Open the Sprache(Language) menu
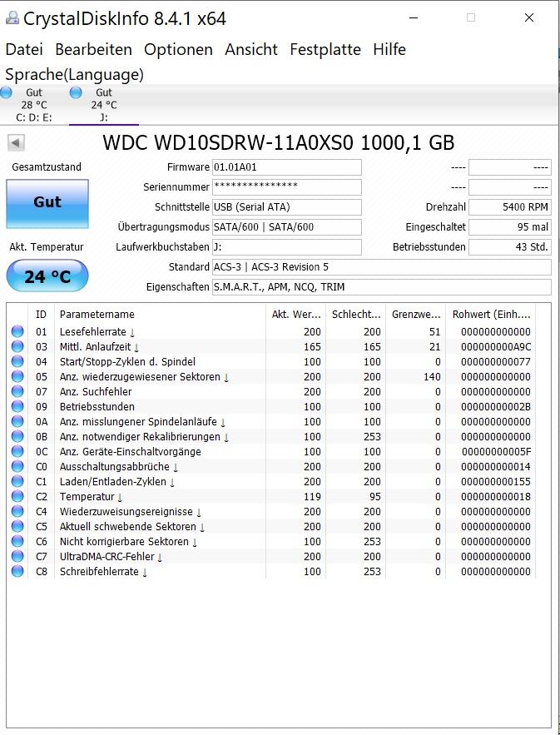Screen dimensions: 560x735 coord(75,75)
